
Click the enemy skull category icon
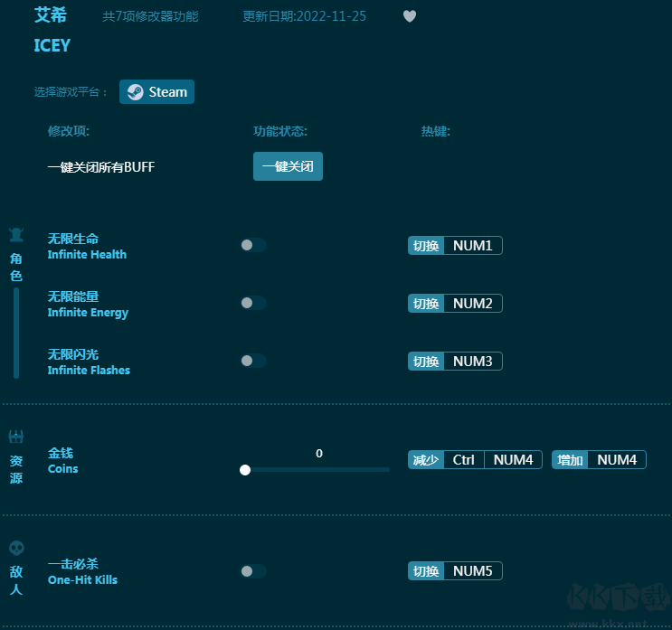click(16, 548)
